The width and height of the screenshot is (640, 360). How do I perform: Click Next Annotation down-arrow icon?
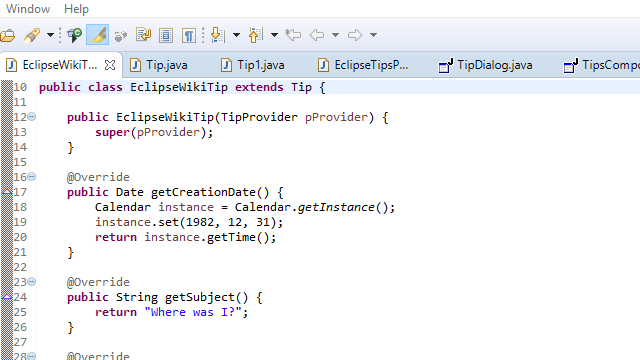(x=218, y=35)
